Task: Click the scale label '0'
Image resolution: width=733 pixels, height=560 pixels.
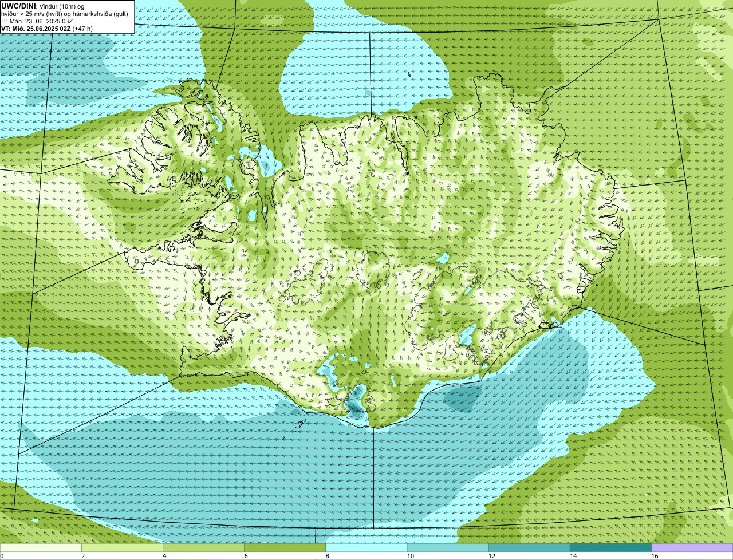Action: pos(2,556)
